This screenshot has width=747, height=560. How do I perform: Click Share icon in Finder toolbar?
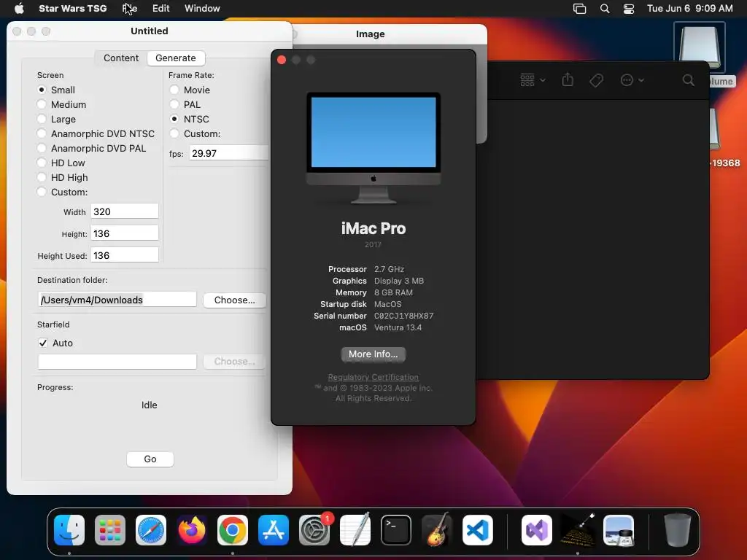[x=568, y=79]
